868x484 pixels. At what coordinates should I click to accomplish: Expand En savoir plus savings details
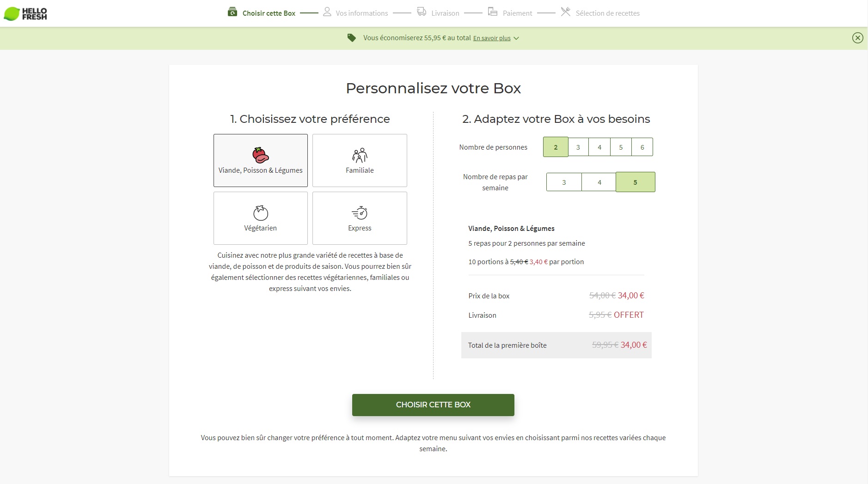[492, 38]
